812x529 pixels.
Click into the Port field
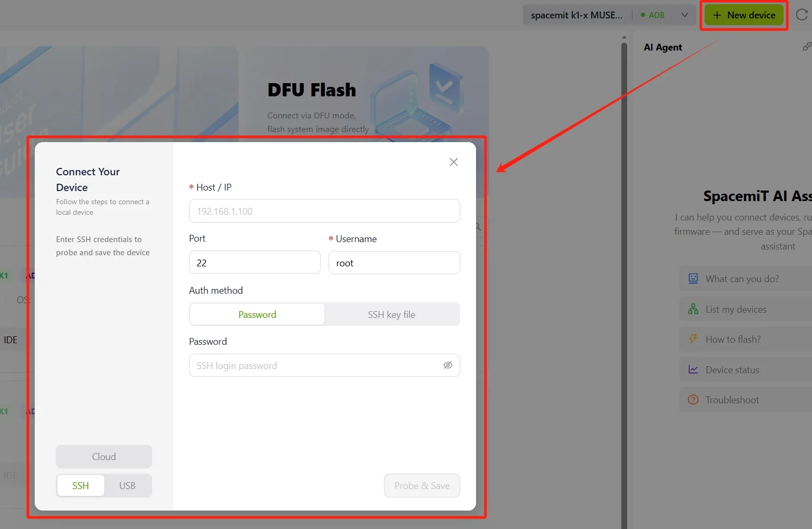pyautogui.click(x=255, y=263)
